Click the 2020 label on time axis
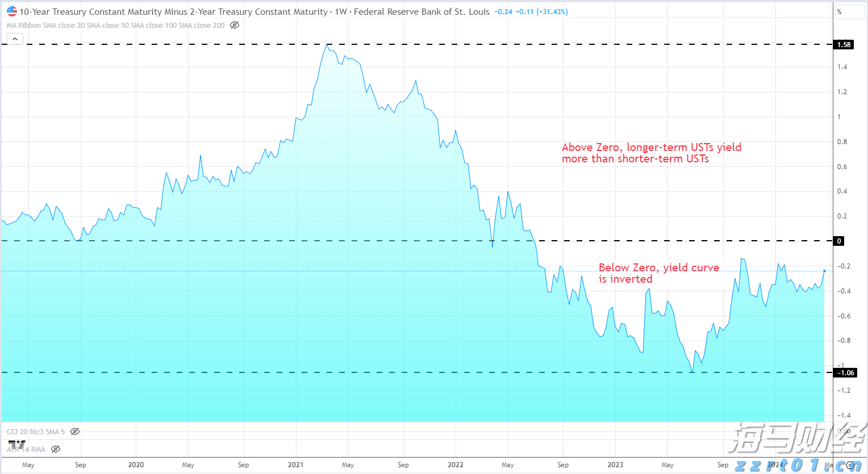 pos(136,465)
